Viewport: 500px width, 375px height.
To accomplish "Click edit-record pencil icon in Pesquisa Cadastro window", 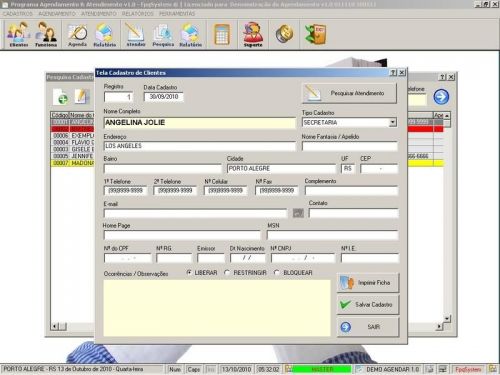I will pyautogui.click(x=82, y=97).
